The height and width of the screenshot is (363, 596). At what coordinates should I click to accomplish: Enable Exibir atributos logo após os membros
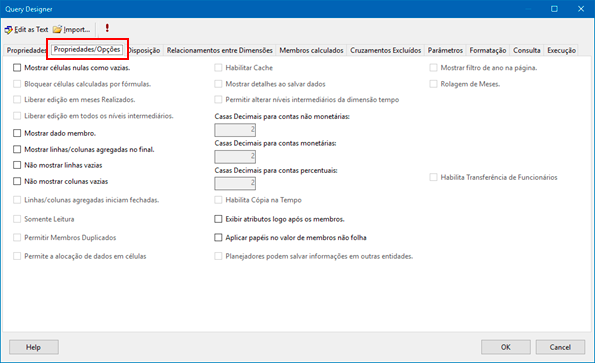pyautogui.click(x=218, y=219)
